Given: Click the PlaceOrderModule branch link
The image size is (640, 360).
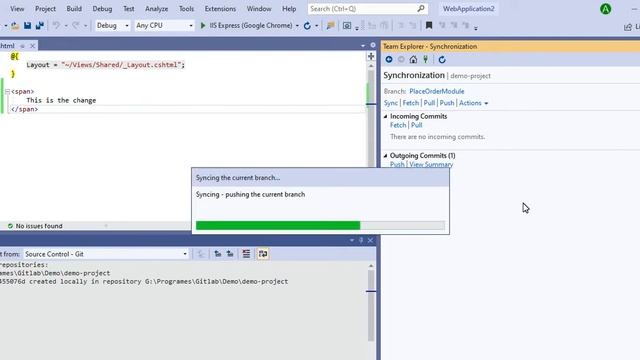Looking at the screenshot, I should [x=436, y=91].
